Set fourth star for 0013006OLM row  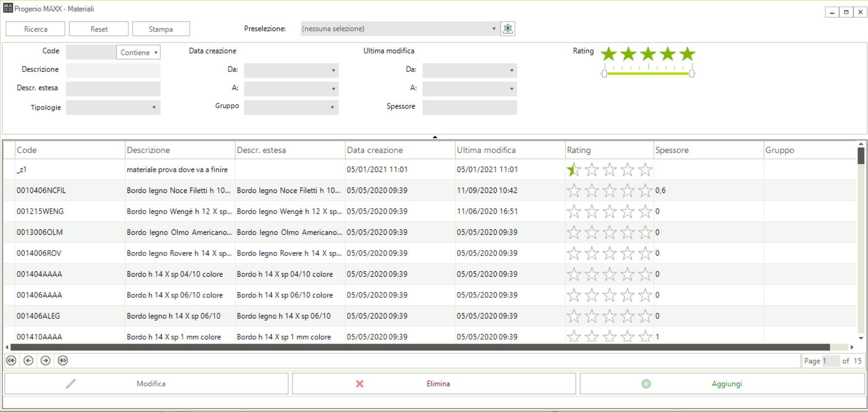tap(627, 232)
